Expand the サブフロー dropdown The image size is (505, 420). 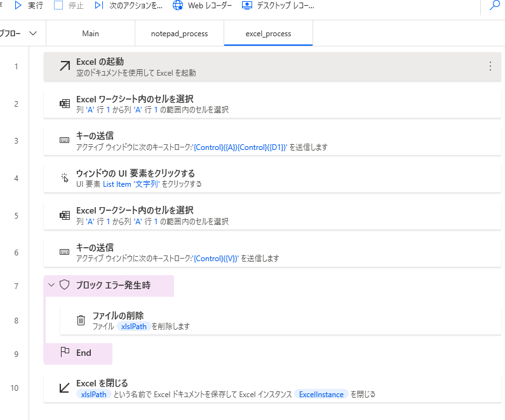[33, 34]
